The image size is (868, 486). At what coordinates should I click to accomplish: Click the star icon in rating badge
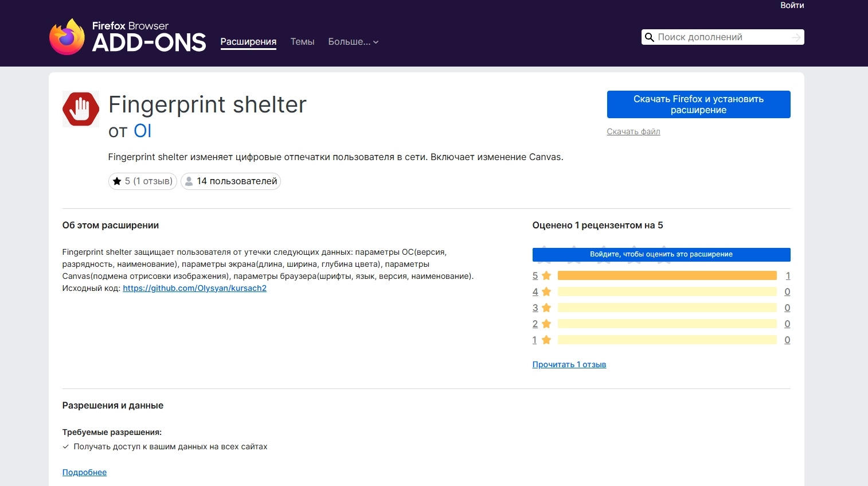[x=117, y=181]
